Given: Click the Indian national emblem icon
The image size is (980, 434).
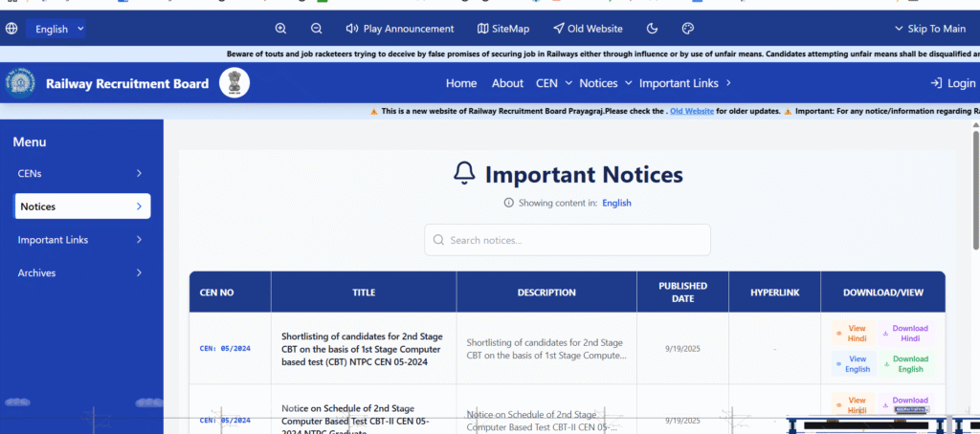Looking at the screenshot, I should (x=234, y=83).
